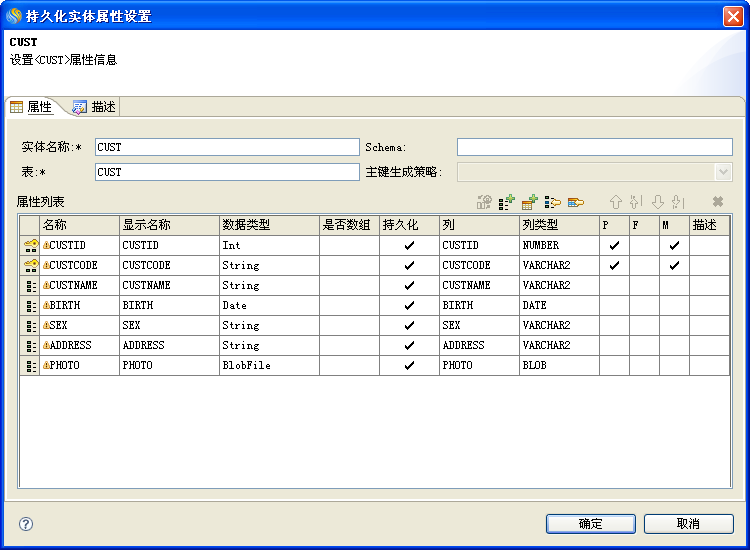Switch to the 描述 tab
The width and height of the screenshot is (750, 550).
(x=94, y=107)
